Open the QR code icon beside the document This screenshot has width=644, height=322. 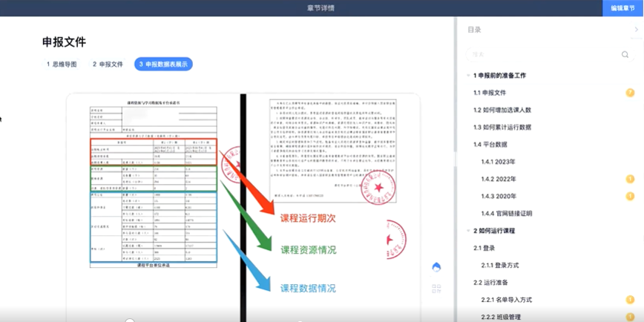click(x=436, y=289)
